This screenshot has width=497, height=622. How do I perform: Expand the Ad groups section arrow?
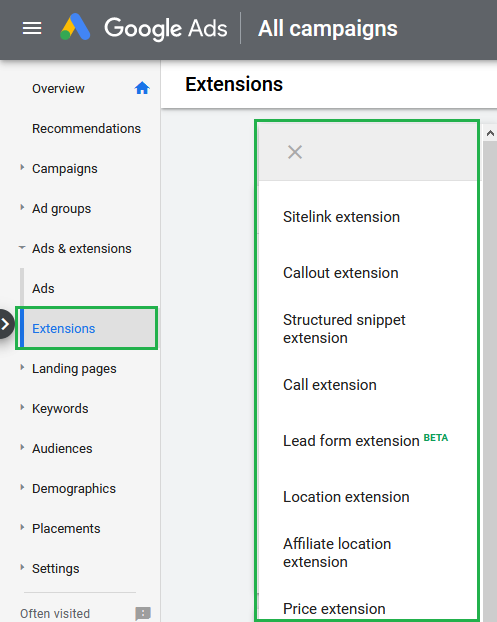pyautogui.click(x=22, y=207)
